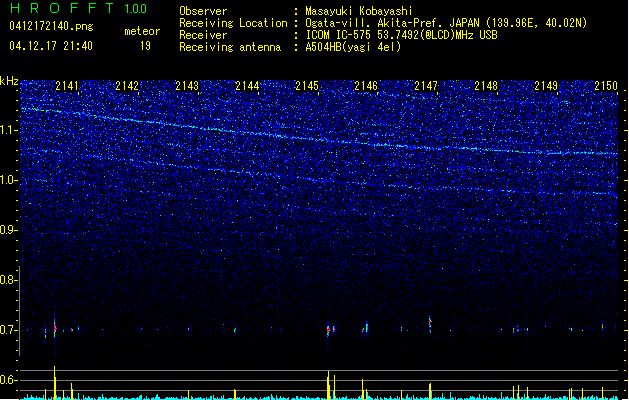This screenshot has width=629, height=400.
Task: Click the HROFFT program title text
Action: (x=62, y=8)
